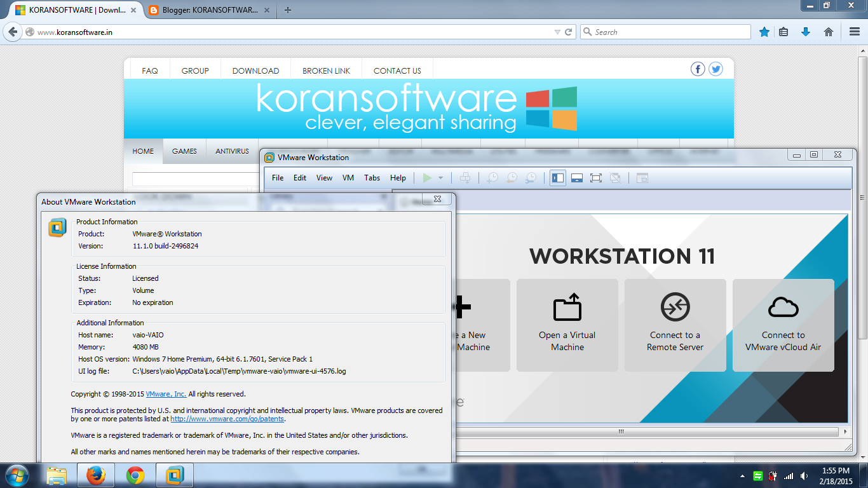The width and height of the screenshot is (868, 488).
Task: Select the GAMES tab on koransoftware site
Action: click(x=184, y=151)
